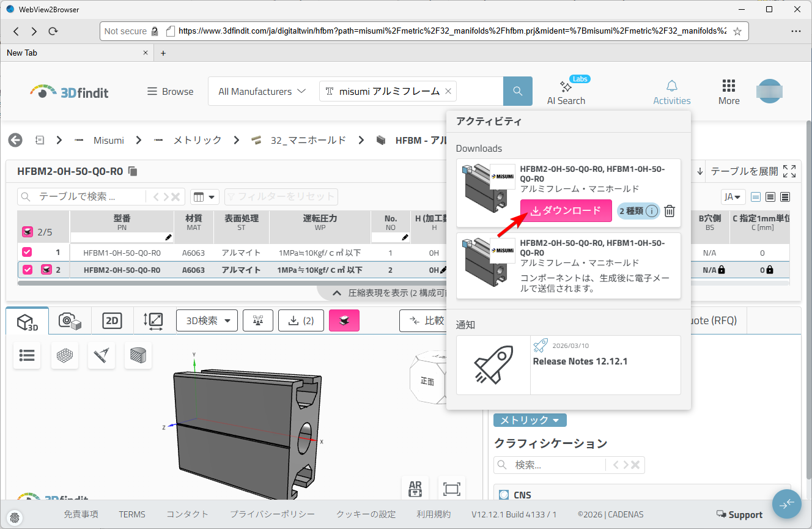This screenshot has width=812, height=529.
Task: Open the AR viewer icon
Action: click(415, 489)
